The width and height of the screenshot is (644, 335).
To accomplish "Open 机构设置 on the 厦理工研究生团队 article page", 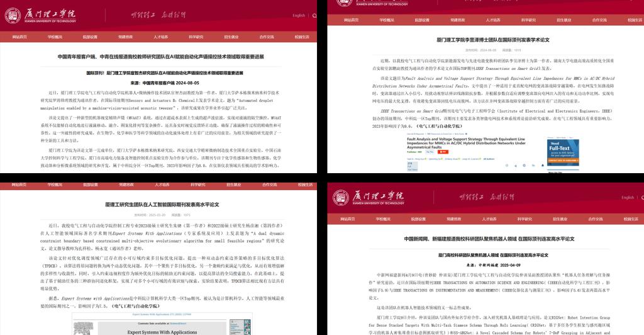I will [x=91, y=185].
